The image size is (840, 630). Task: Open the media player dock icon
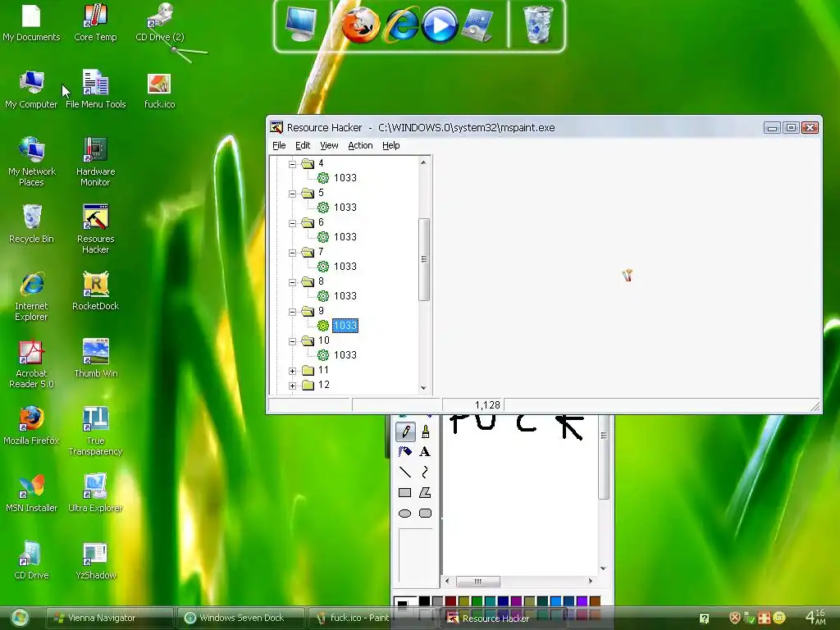point(440,25)
